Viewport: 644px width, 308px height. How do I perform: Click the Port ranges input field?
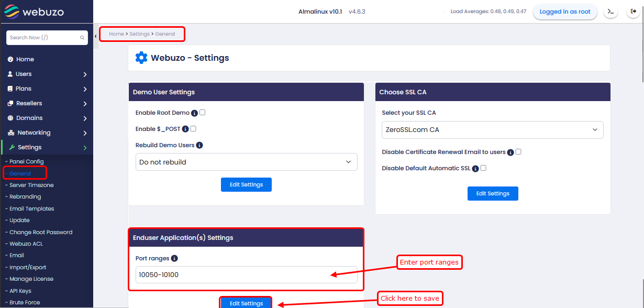click(x=230, y=274)
